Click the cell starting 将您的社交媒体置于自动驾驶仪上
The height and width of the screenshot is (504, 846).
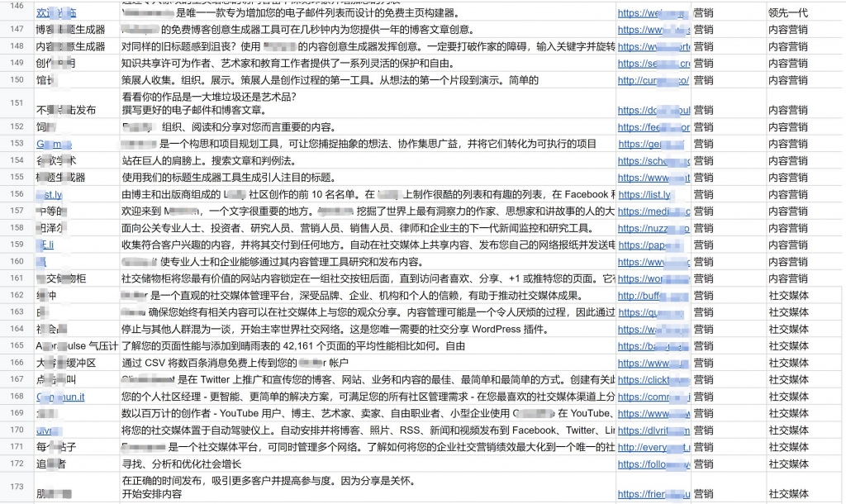(x=368, y=430)
